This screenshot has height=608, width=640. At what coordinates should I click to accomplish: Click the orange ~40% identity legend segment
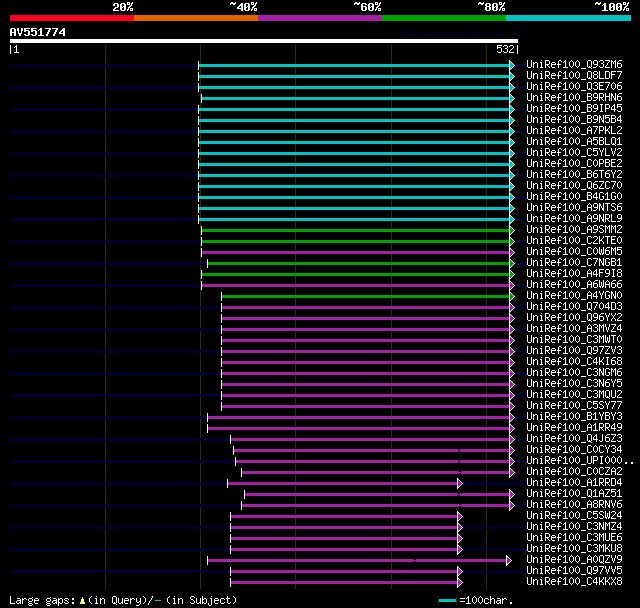(196, 18)
